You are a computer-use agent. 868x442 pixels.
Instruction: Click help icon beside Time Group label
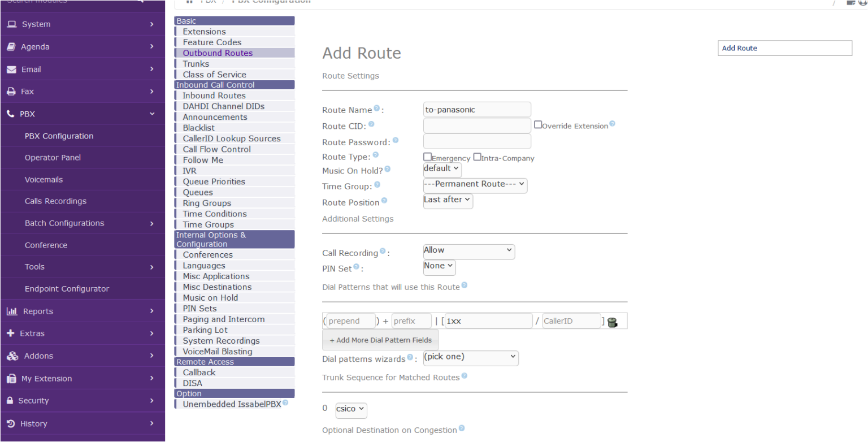pos(377,185)
